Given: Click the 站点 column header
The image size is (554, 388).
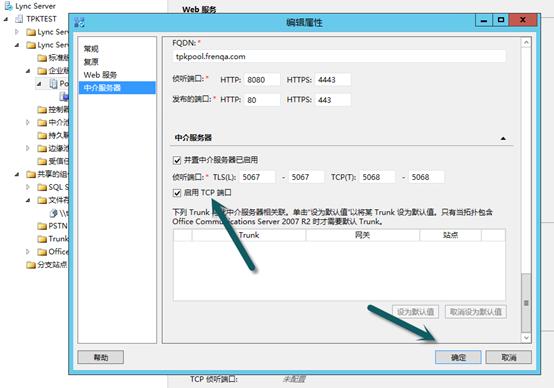Looking at the screenshot, I should pyautogui.click(x=450, y=235).
